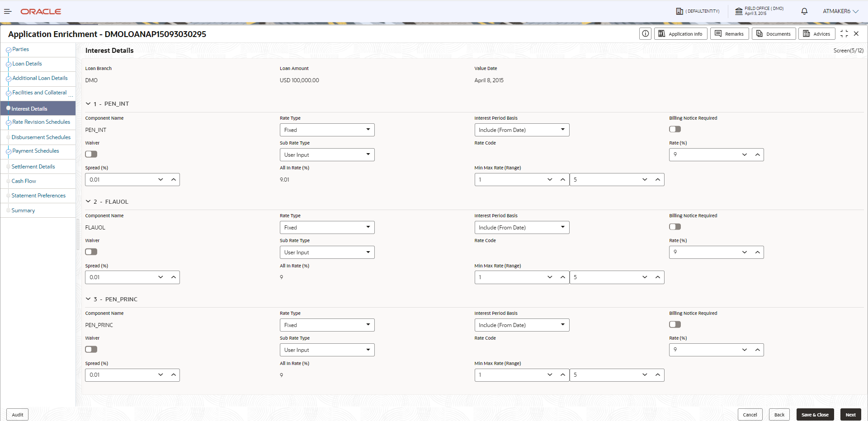
Task: Open PEN_INT Sub Rate Type dropdown
Action: click(327, 154)
